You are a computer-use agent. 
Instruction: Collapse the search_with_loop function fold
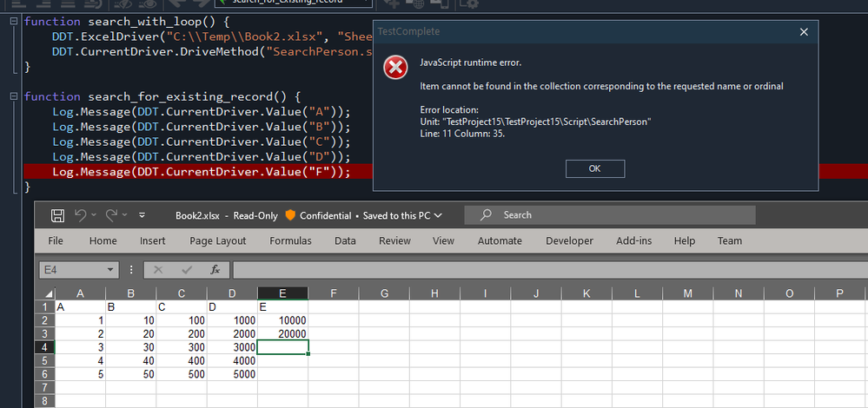(15, 20)
